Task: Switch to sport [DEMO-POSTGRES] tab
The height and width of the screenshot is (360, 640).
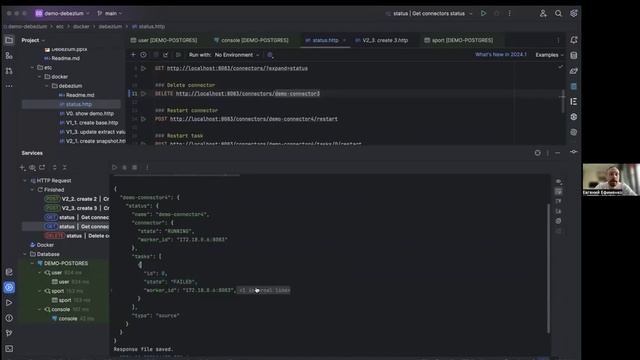Action: click(x=459, y=40)
